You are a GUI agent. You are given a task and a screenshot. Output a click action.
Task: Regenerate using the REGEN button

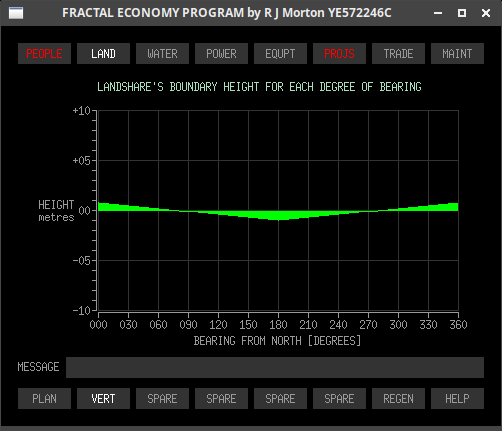pyautogui.click(x=398, y=398)
